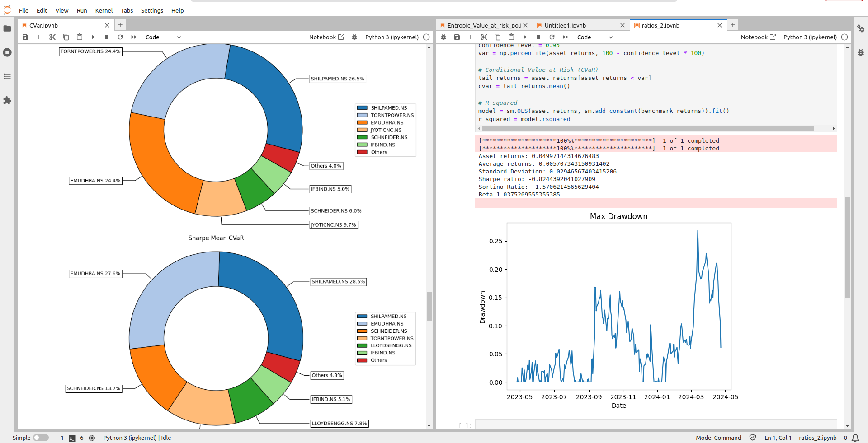
Task: Enable the debugger in CVar.ipynb toolbar
Action: click(354, 37)
